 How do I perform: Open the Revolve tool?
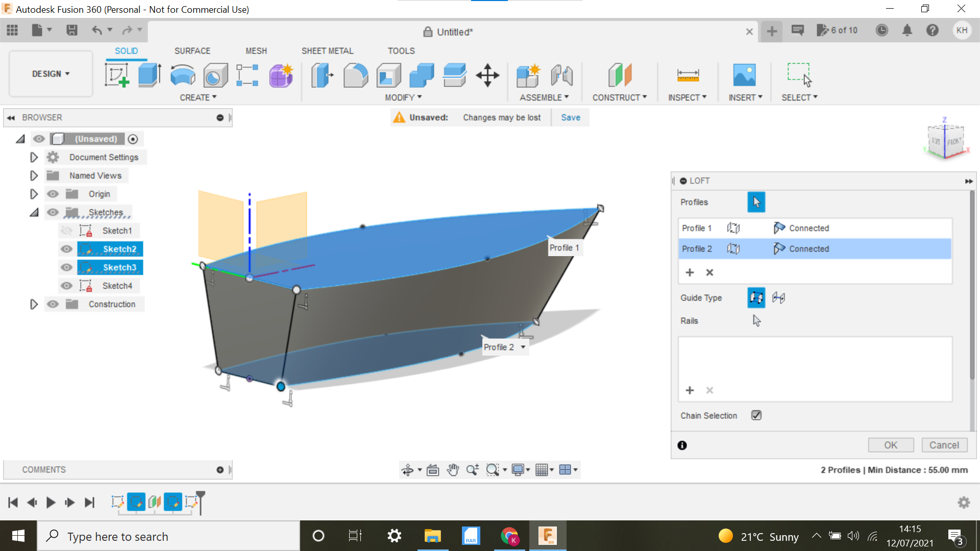point(182,75)
